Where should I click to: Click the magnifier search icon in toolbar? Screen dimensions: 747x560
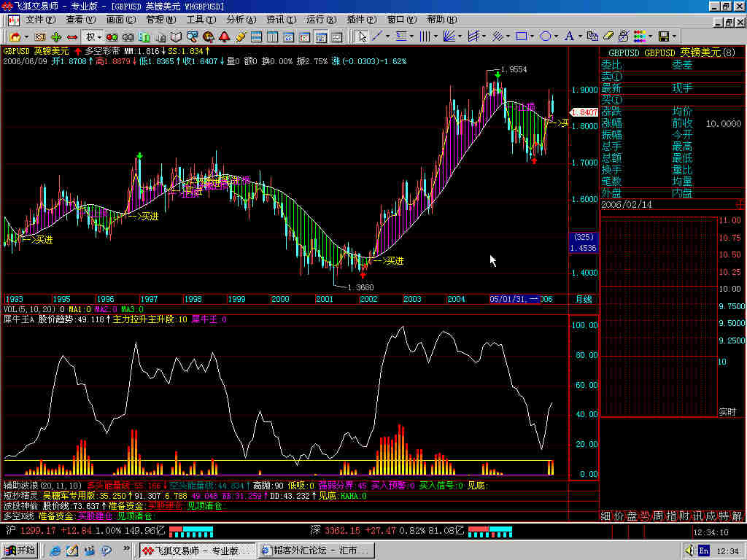tap(193, 36)
